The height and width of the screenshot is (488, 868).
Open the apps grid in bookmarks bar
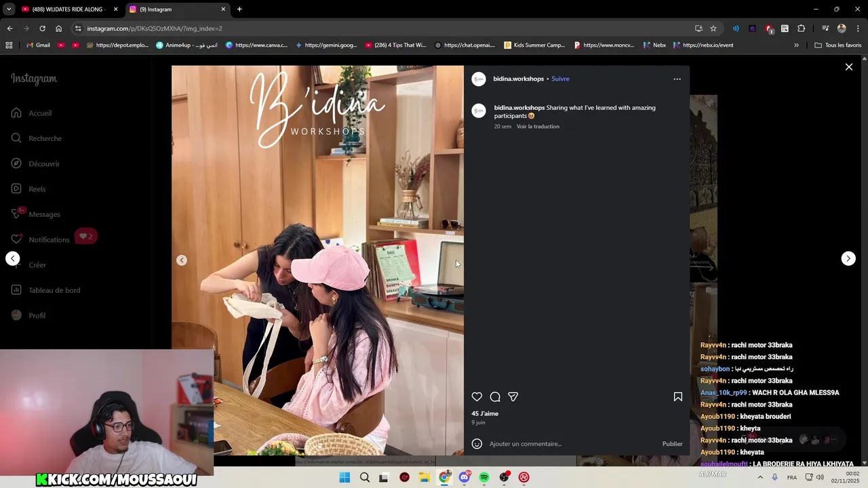[9, 45]
